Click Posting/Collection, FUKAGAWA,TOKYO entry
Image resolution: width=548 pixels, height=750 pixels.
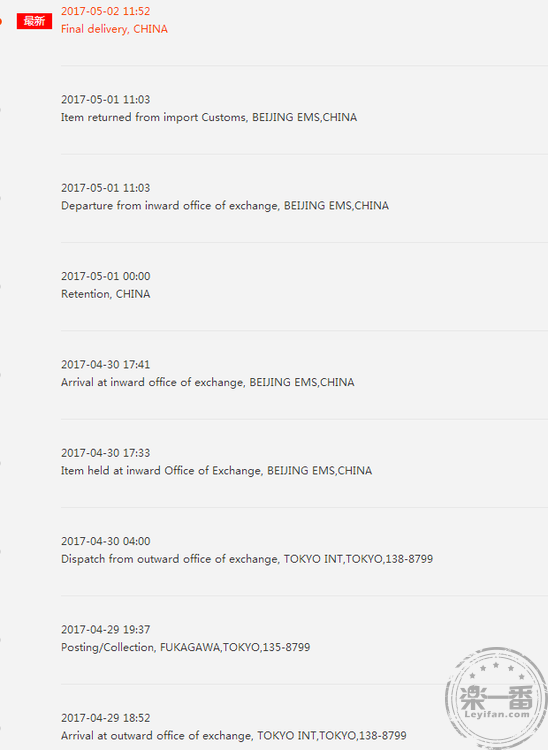[186, 648]
